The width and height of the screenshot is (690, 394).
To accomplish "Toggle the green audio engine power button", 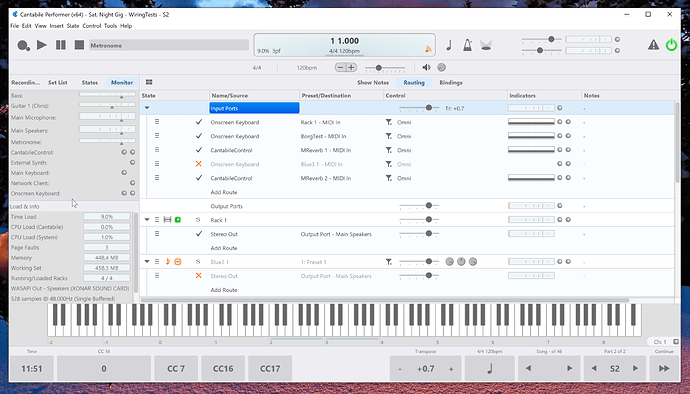I will [x=671, y=44].
